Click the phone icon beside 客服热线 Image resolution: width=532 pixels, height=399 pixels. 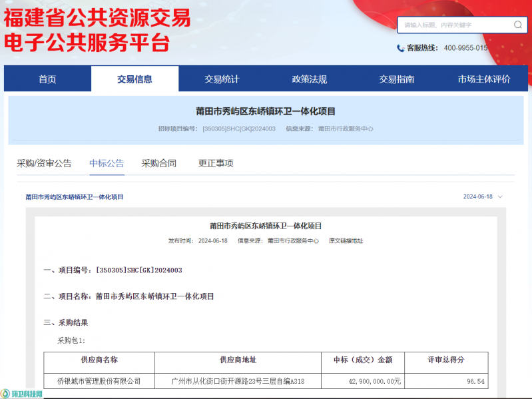pos(400,48)
